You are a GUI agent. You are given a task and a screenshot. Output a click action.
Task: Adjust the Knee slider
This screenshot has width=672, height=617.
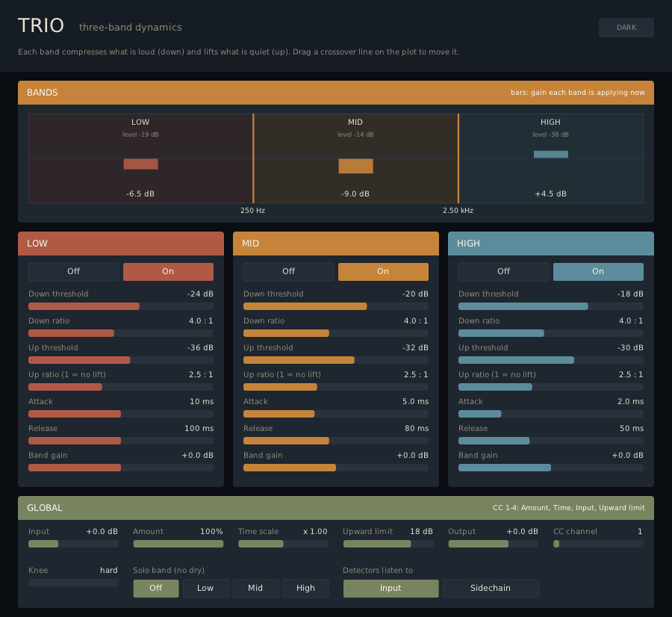tap(73, 583)
